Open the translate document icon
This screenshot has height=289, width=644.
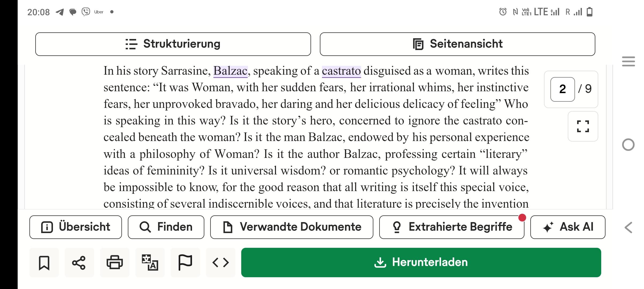[x=150, y=263]
